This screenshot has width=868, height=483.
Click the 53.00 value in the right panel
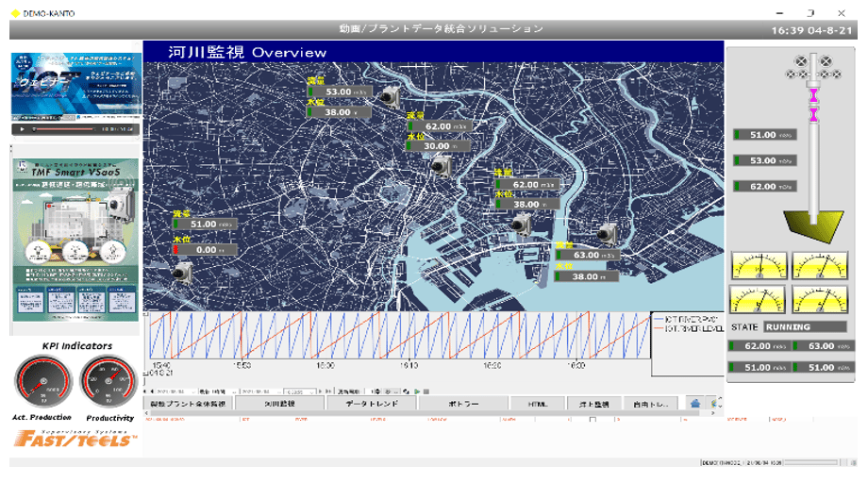point(765,161)
